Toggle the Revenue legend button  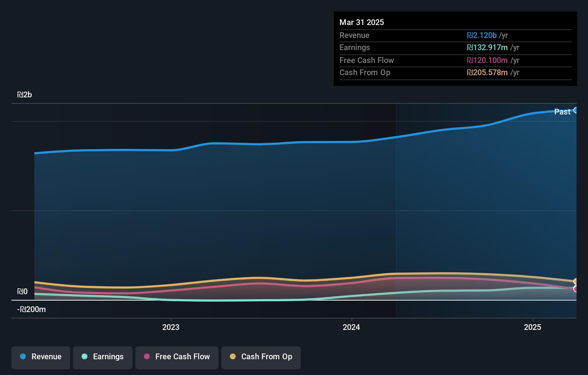tap(41, 357)
